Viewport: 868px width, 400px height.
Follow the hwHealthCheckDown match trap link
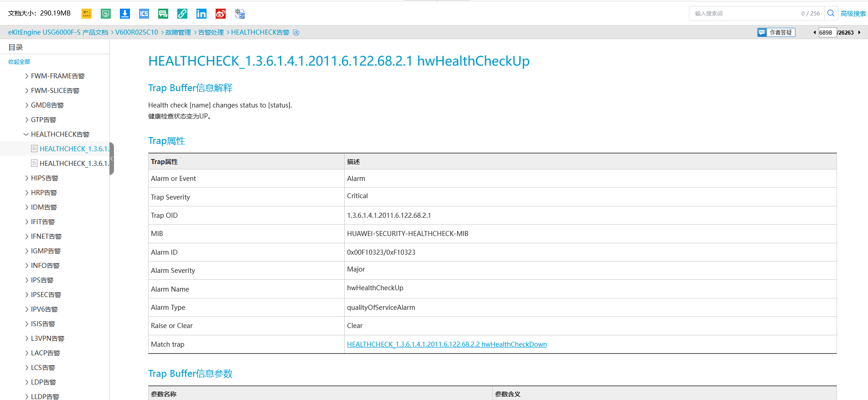(x=447, y=344)
